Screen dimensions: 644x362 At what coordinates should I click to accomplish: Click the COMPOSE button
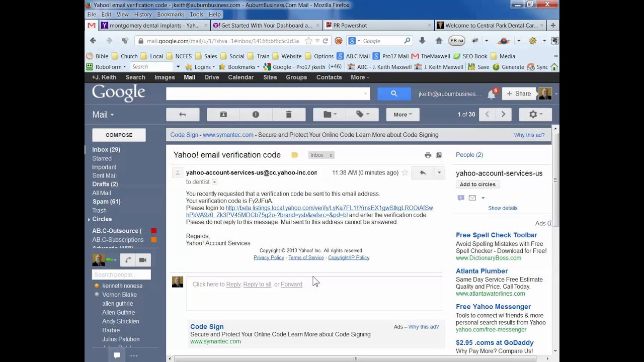coord(118,135)
